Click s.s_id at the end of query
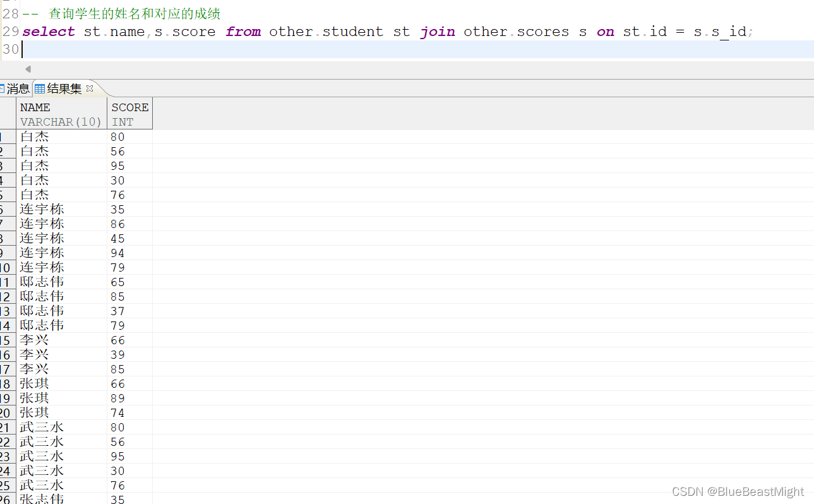 [720, 32]
